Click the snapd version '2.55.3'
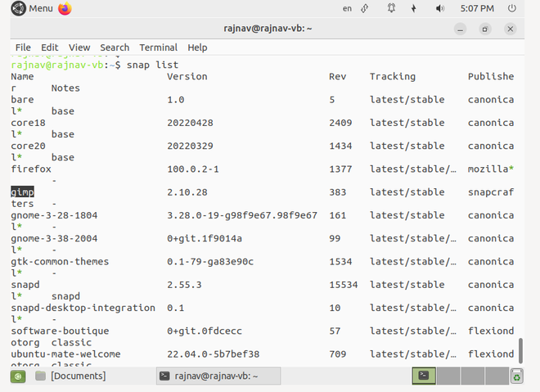540x392 pixels. tap(184, 285)
